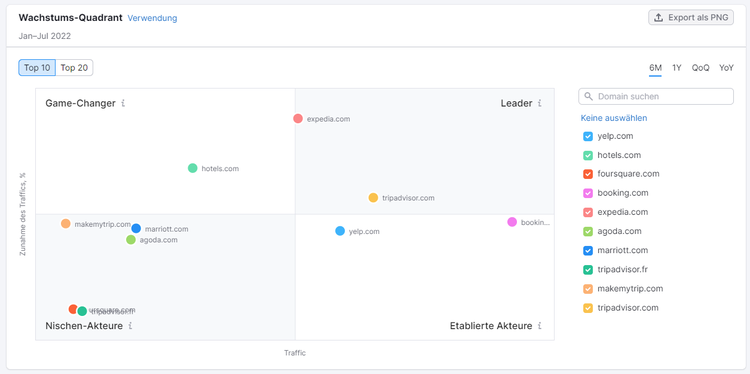Click the tripadvisor.fr legend label
Screen dimensions: 750x374
[623, 270]
